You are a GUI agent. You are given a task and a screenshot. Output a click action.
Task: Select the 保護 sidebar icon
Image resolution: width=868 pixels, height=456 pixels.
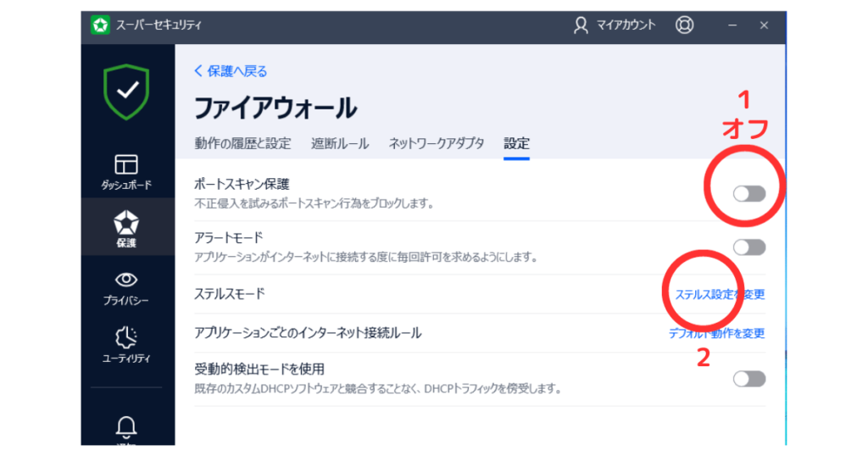click(x=127, y=223)
